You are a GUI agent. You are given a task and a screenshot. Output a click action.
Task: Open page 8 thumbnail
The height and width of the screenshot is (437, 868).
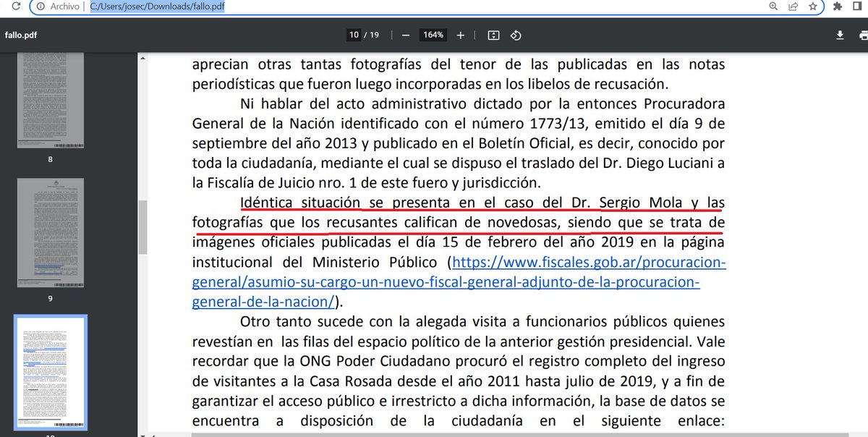[51, 99]
